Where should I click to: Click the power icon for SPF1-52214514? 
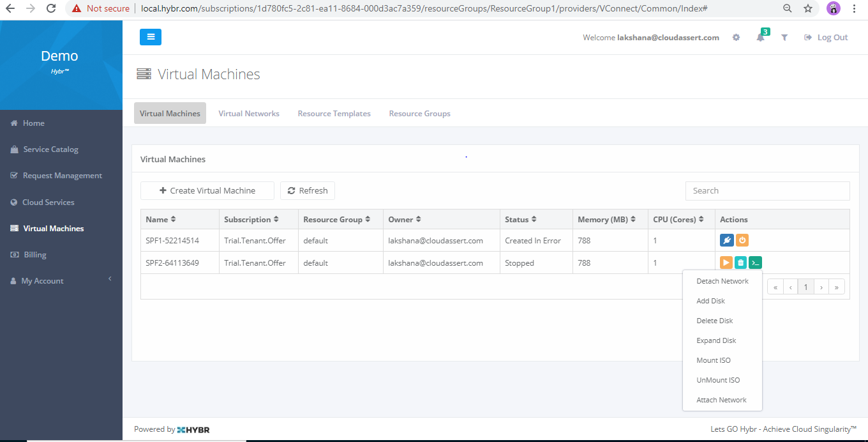742,240
